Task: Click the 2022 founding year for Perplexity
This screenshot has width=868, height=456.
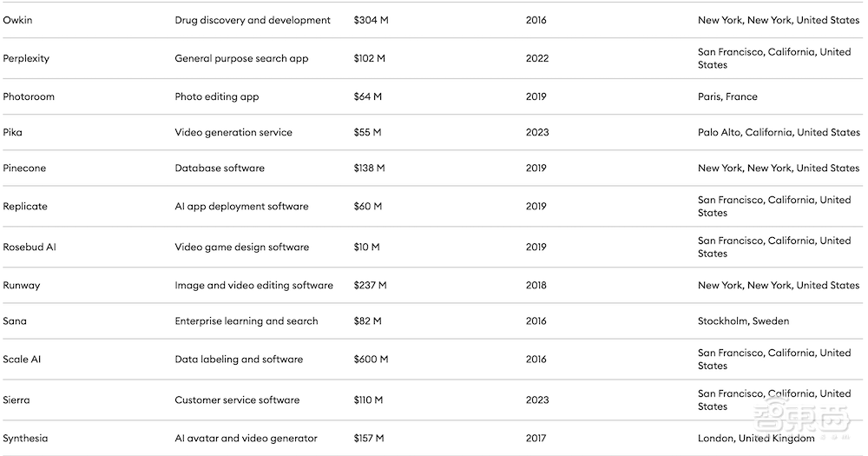Action: [x=536, y=58]
